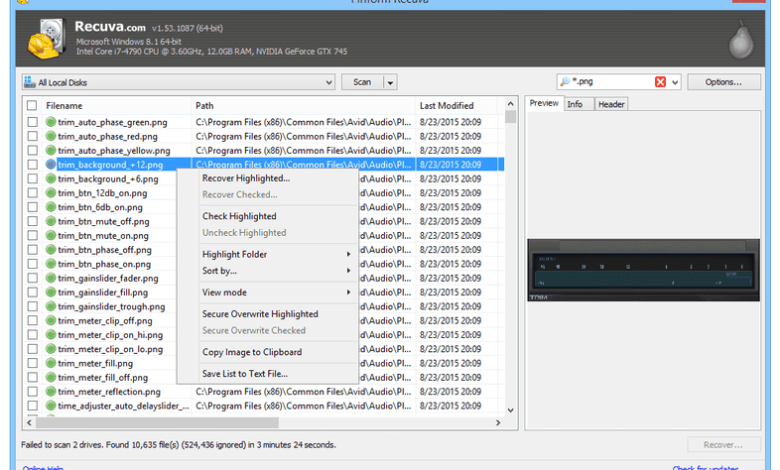The width and height of the screenshot is (780, 470).
Task: Click the Piriform pear logo
Action: pos(741,40)
